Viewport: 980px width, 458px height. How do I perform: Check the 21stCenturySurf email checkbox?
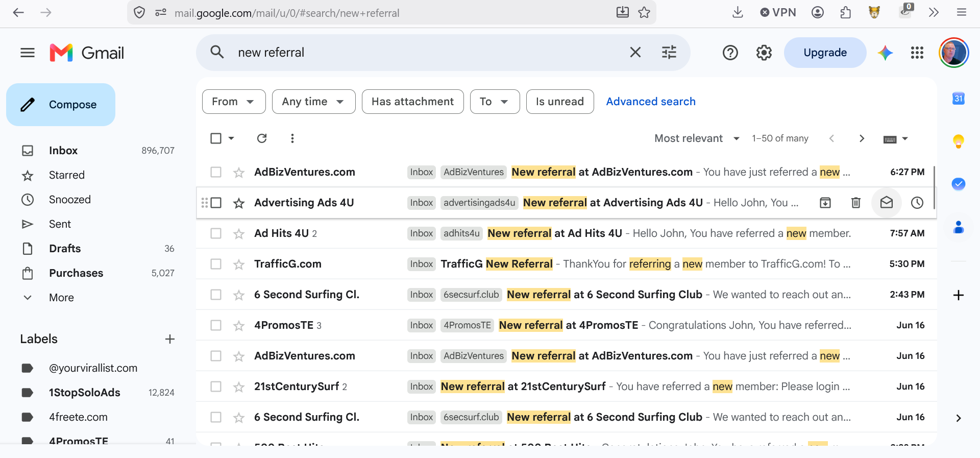216,387
